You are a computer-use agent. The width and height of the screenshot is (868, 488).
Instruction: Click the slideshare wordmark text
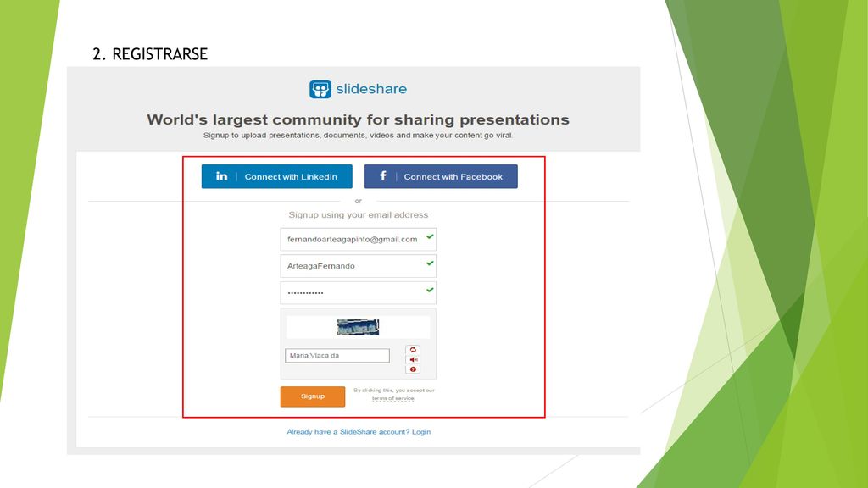371,89
